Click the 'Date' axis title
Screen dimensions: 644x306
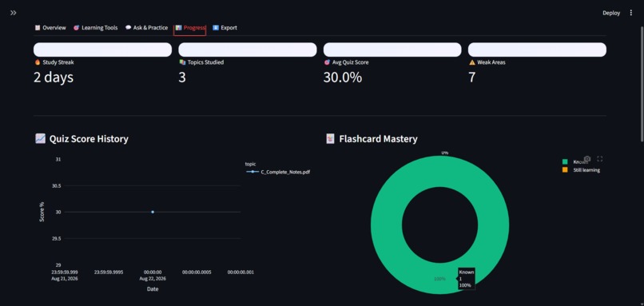(153, 289)
